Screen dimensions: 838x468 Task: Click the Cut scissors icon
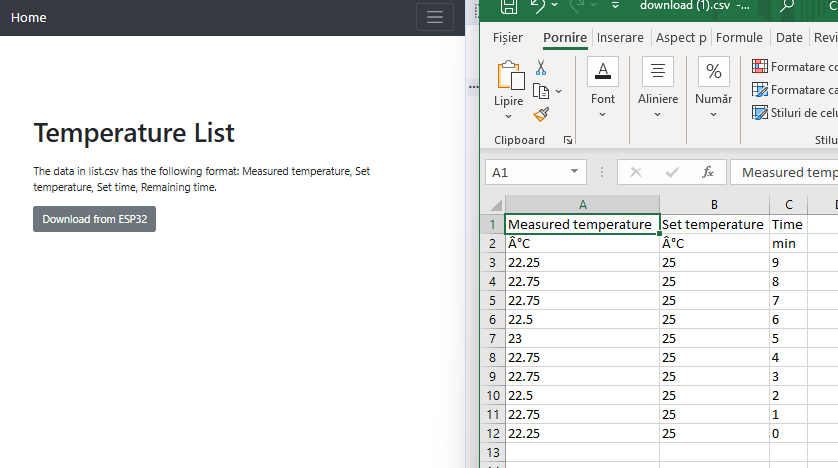[541, 67]
